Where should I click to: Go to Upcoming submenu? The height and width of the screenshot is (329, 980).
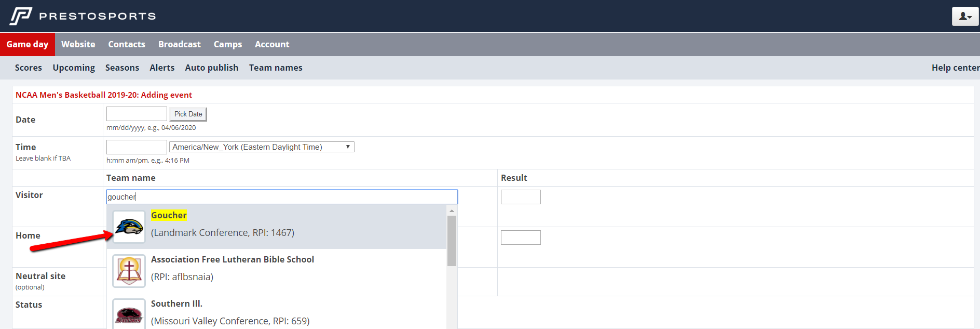(74, 68)
